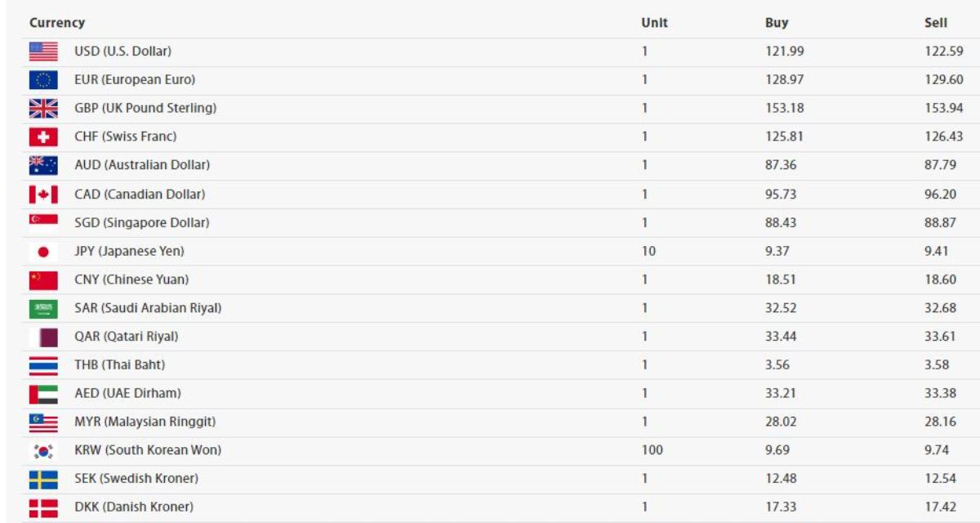Image resolution: width=980 pixels, height=523 pixels.
Task: Click the Unit column header
Action: [x=654, y=23]
